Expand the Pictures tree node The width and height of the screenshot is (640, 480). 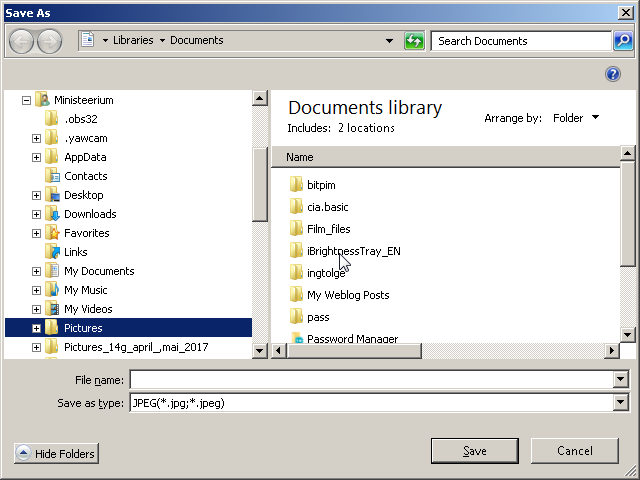point(36,328)
